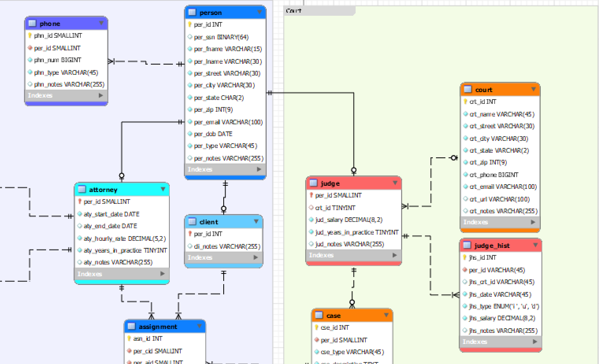Image resolution: width=599 pixels, height=364 pixels.
Task: Click diamond icon of jud_salary column
Action: pyautogui.click(x=311, y=220)
